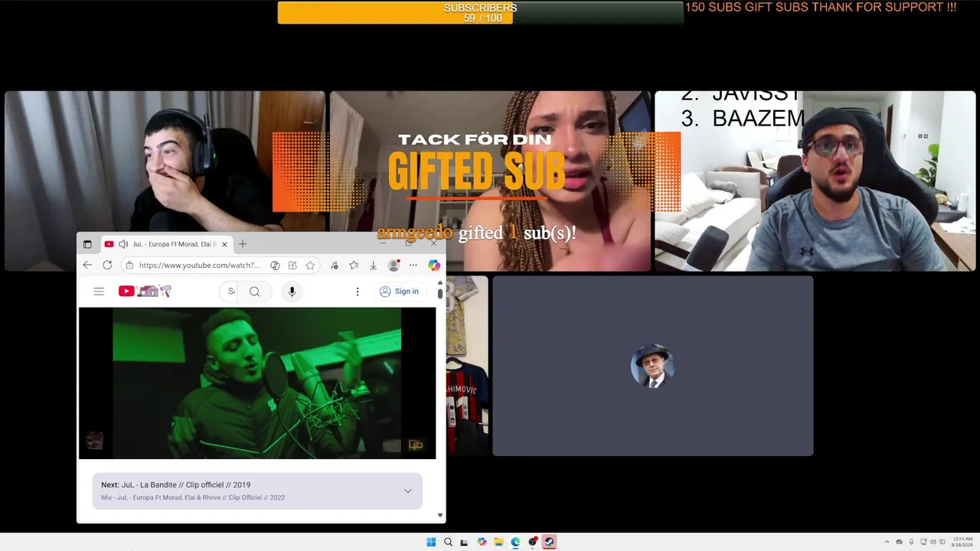This screenshot has width=980, height=551.
Task: Mute the YouTube tab via its speaker icon
Action: (123, 244)
